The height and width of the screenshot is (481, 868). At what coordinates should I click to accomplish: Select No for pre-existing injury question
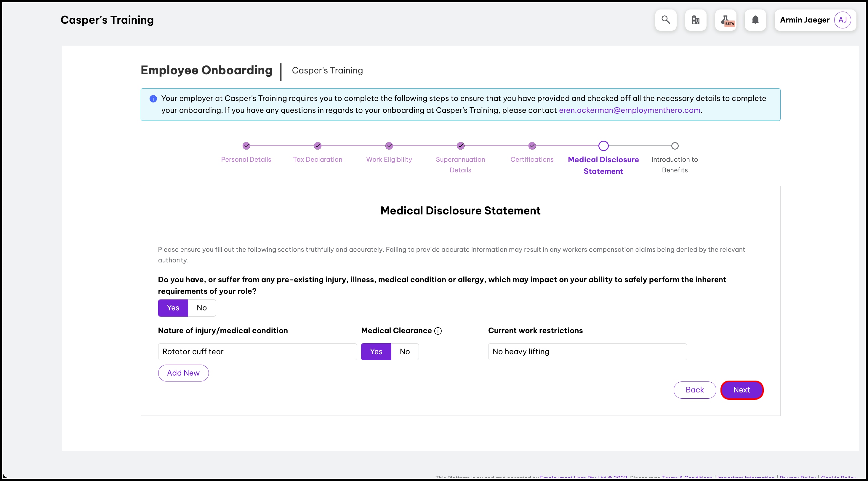(201, 308)
